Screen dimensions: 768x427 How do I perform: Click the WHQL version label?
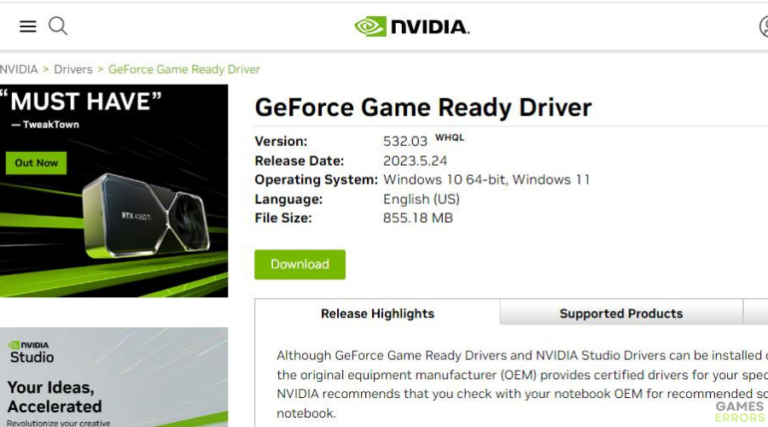tap(449, 137)
